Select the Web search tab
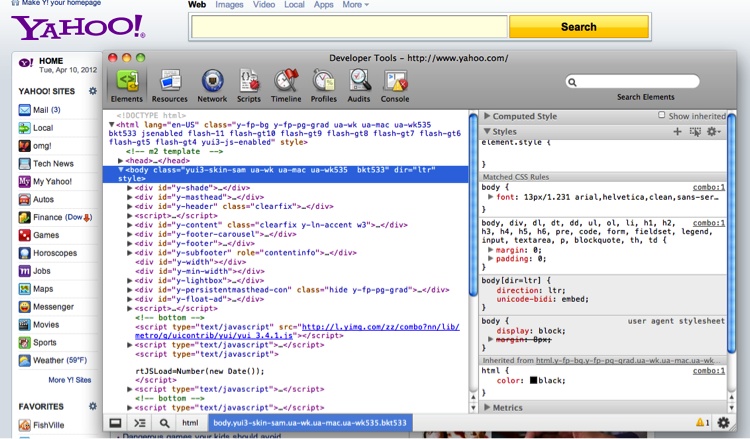750x439 pixels. click(x=197, y=5)
